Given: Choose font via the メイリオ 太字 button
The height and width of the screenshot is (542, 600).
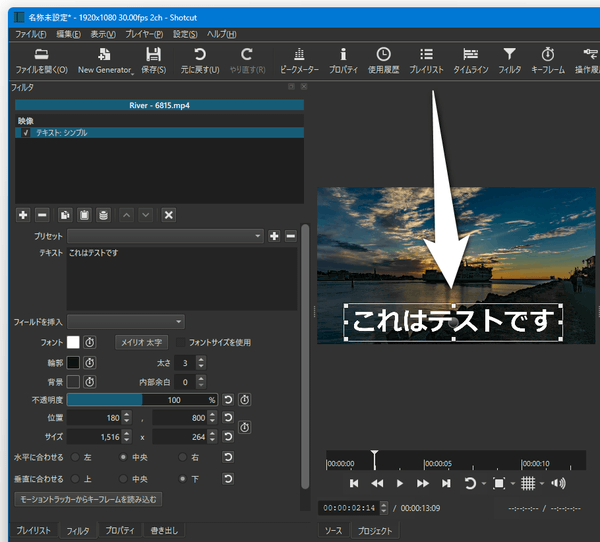Looking at the screenshot, I should [141, 342].
